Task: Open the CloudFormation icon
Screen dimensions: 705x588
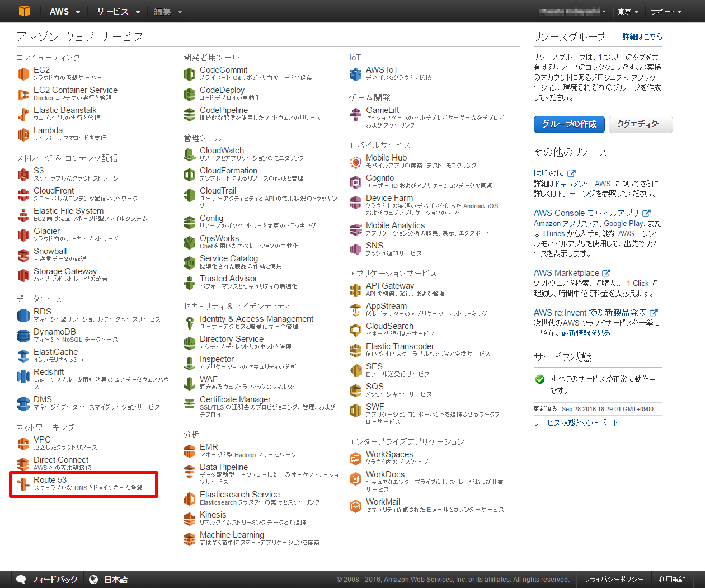Action: 190,175
